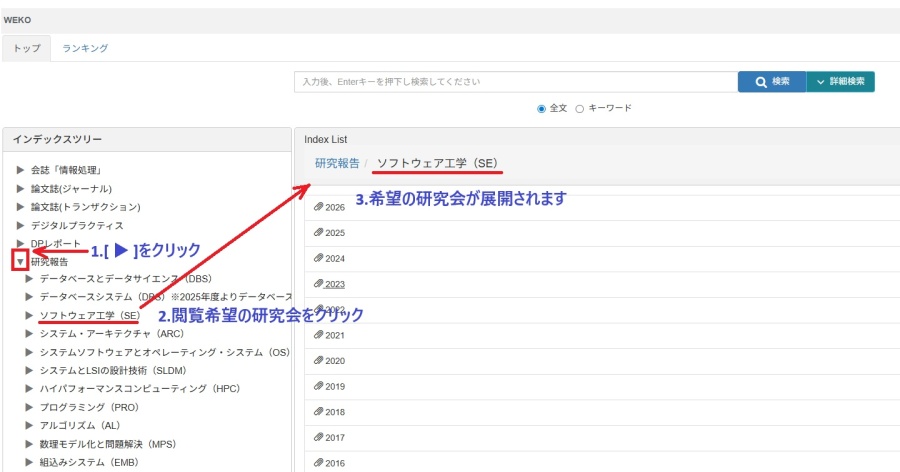Viewport: 900px width, 472px height.
Task: Click the paperclip icon beside 2026
Action: coord(319,207)
